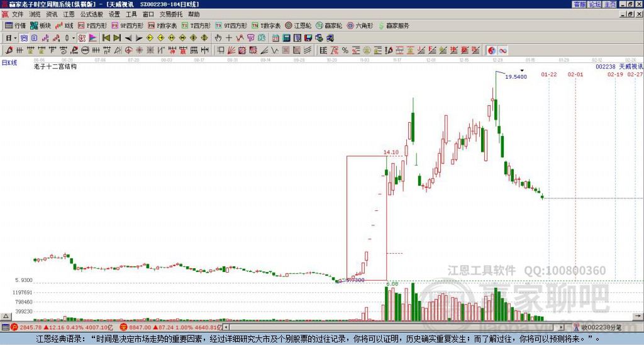Click the percent % retracement tool

(345, 50)
